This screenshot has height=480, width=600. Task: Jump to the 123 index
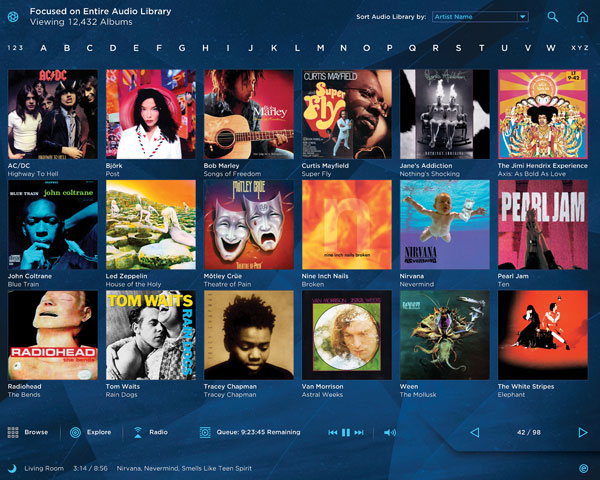coord(15,48)
